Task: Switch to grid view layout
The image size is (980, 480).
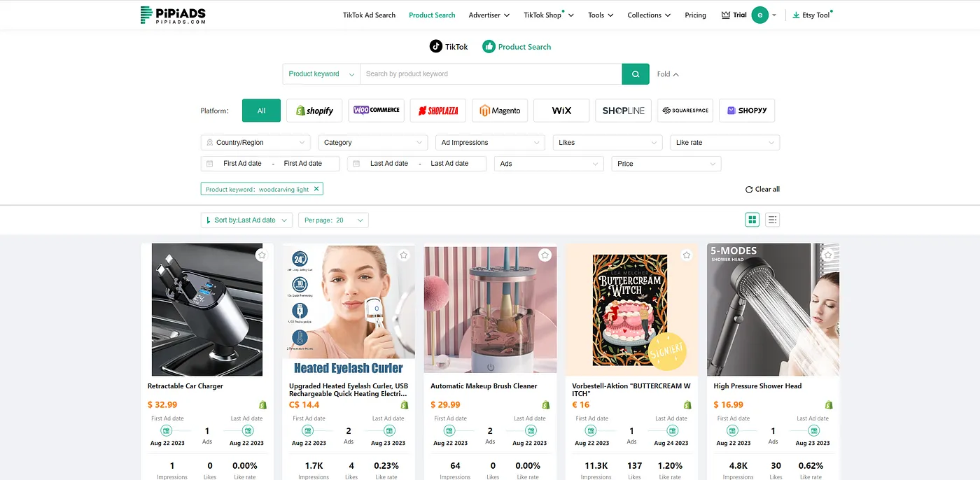Action: (x=752, y=220)
